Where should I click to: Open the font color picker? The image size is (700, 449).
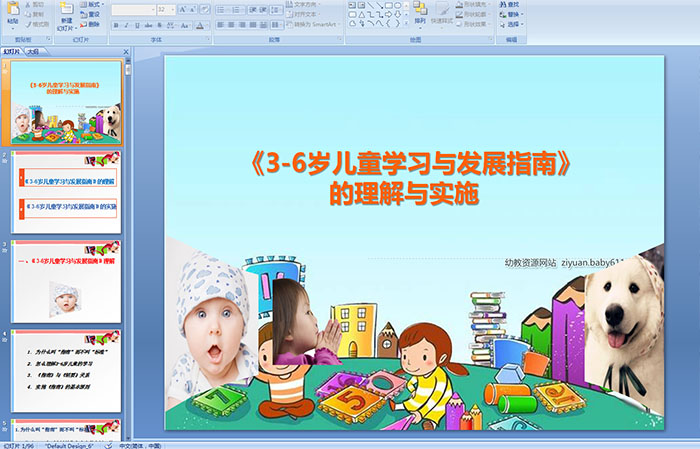point(201,25)
